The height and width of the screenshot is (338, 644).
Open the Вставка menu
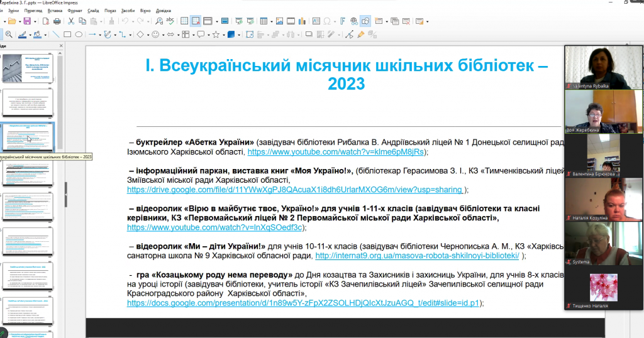pos(55,11)
